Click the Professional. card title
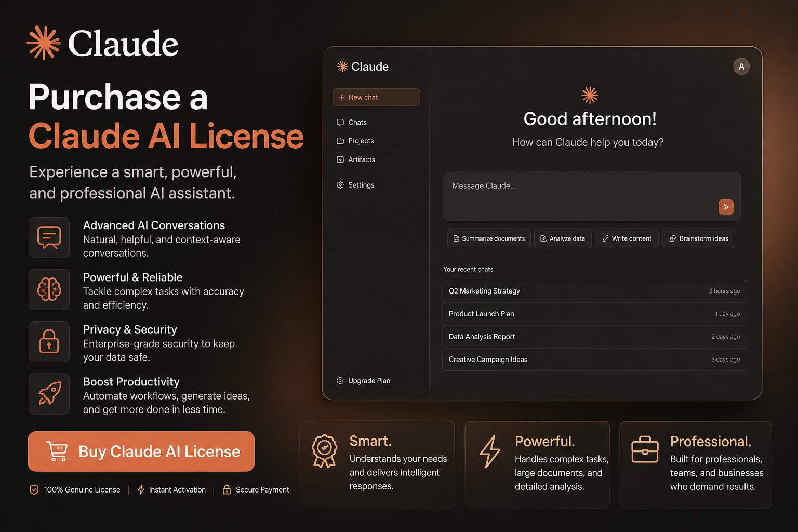Viewport: 798px width, 532px height. [x=711, y=442]
